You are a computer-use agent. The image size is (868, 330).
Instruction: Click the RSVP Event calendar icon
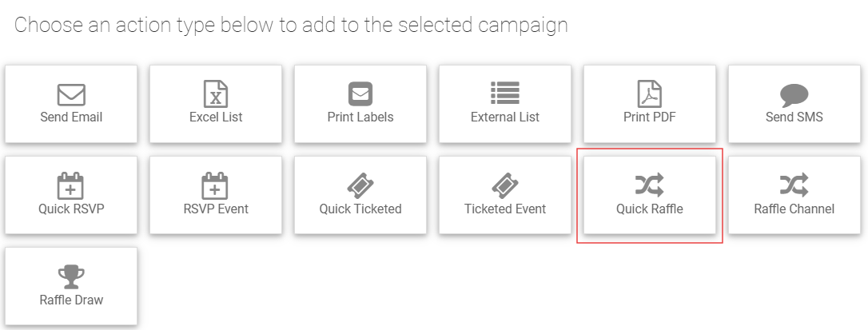tap(215, 185)
